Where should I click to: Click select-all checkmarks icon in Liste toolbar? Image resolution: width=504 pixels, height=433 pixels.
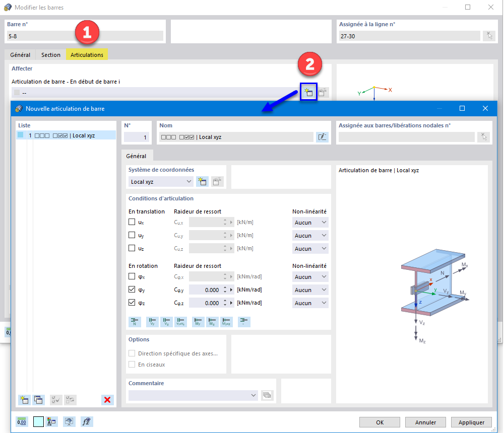(55, 400)
